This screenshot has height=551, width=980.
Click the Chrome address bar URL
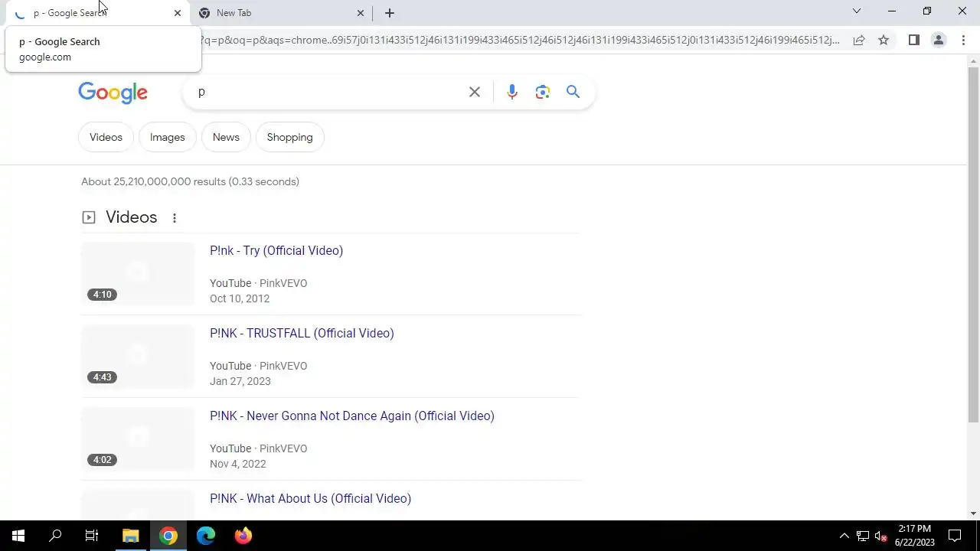click(521, 40)
